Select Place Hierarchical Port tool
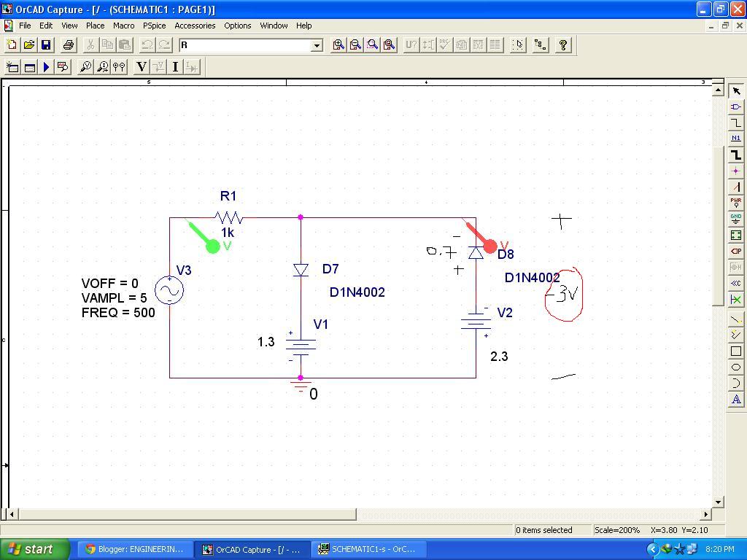This screenshot has height=560, width=747. tap(736, 251)
